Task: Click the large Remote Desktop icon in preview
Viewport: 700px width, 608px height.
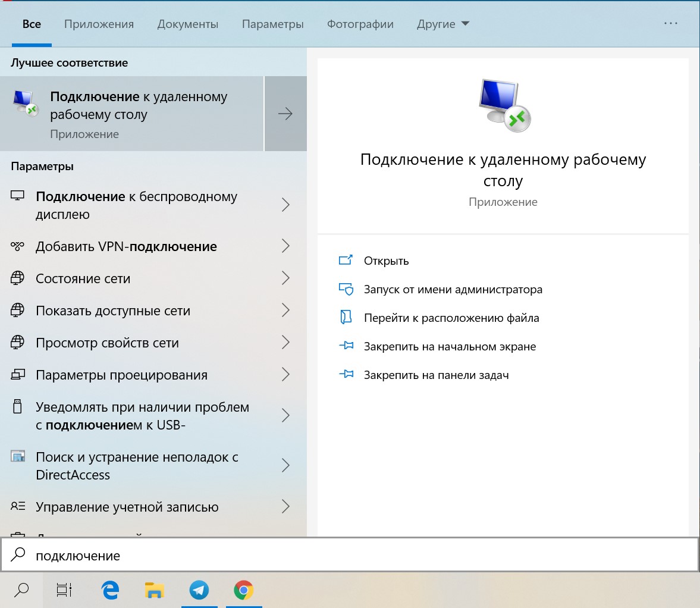Action: pyautogui.click(x=503, y=105)
